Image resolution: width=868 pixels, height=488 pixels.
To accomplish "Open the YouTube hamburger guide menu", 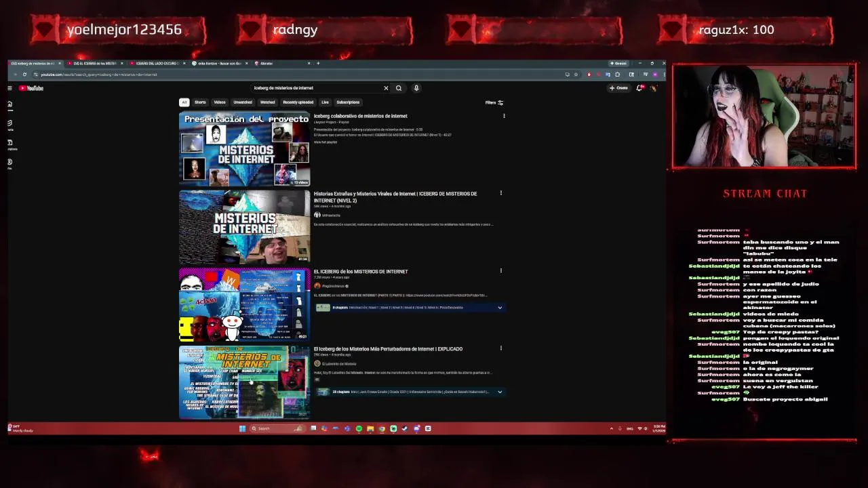I will point(9,88).
